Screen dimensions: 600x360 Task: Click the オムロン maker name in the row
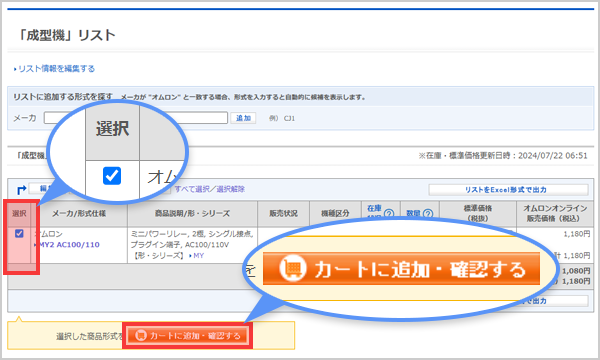point(49,234)
